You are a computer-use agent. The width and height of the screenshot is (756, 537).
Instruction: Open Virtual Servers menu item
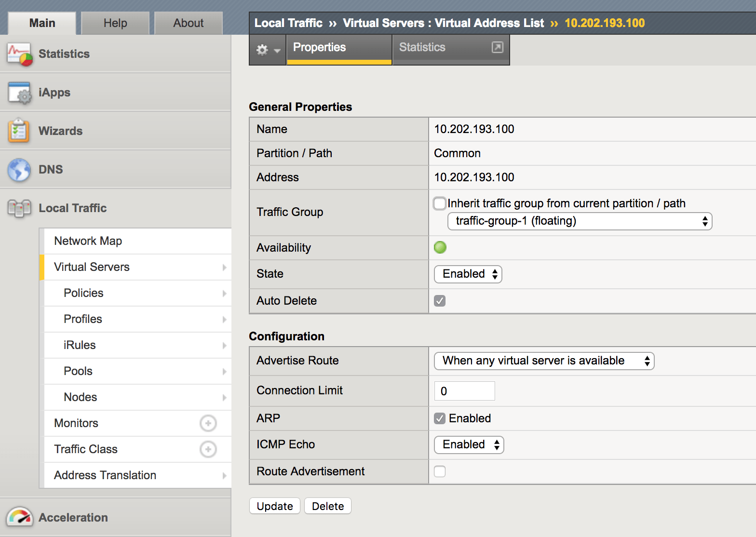138,267
